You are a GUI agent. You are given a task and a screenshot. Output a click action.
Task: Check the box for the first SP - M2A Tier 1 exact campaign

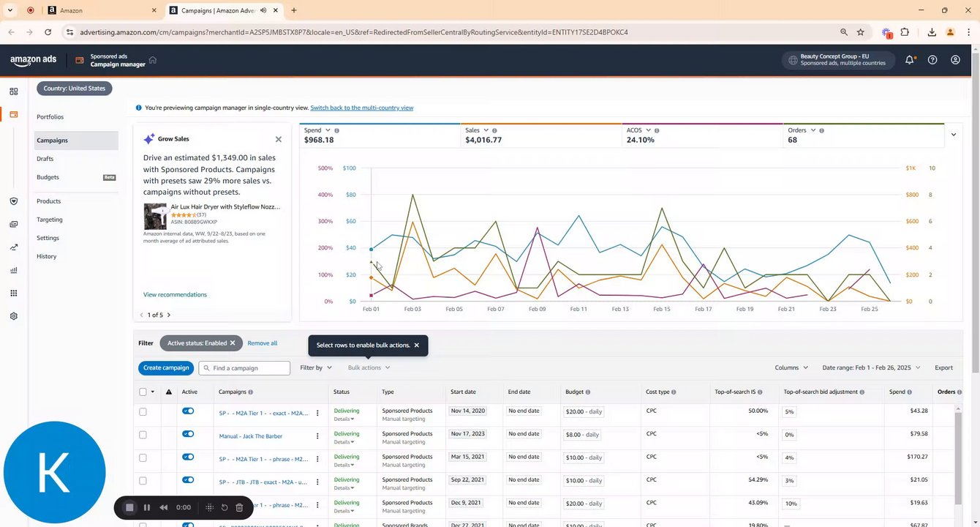pos(143,412)
